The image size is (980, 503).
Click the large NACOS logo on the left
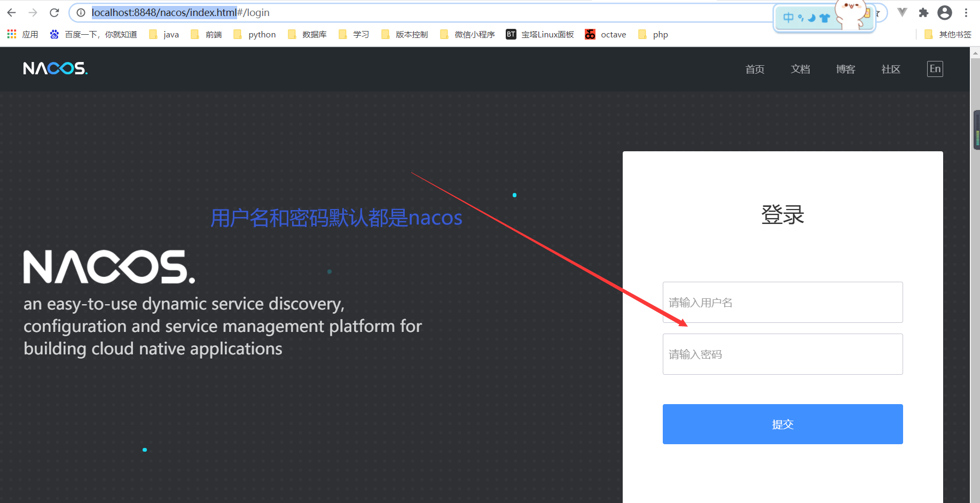[x=109, y=266]
